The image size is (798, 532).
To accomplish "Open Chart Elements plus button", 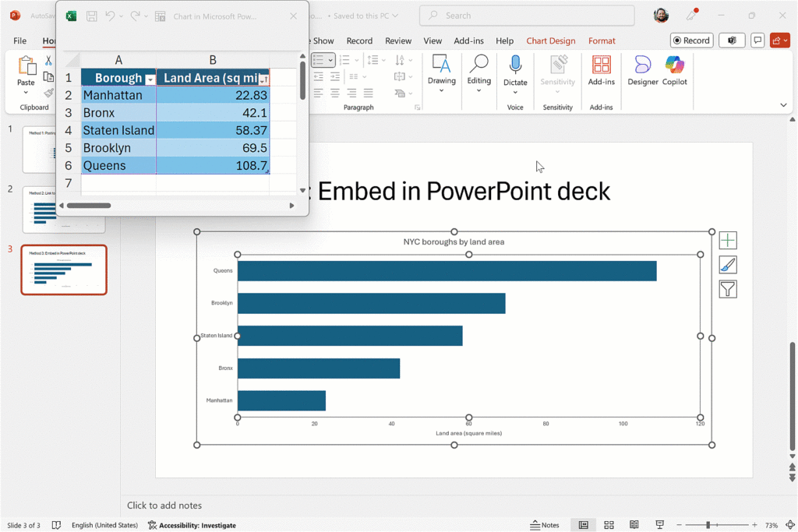I will click(x=728, y=241).
